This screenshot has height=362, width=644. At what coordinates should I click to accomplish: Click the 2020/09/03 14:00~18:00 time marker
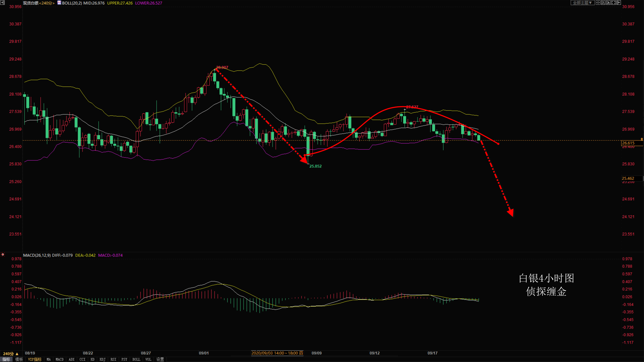[x=277, y=353]
